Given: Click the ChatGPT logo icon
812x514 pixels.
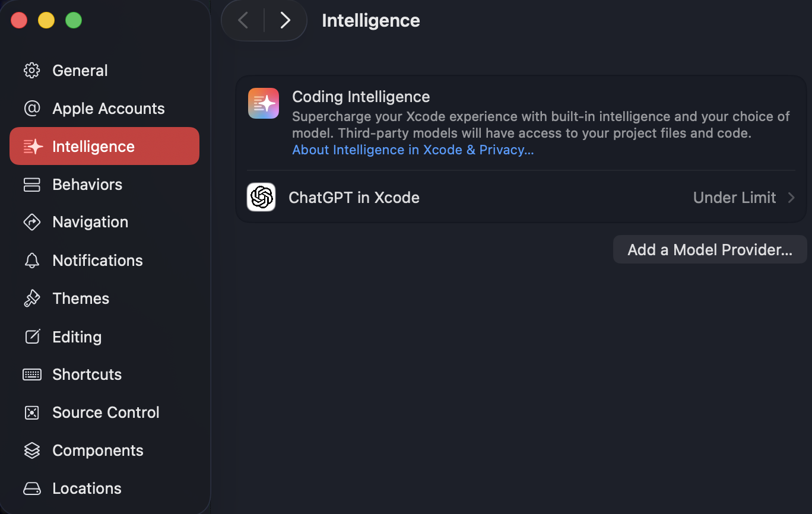Looking at the screenshot, I should coord(261,197).
